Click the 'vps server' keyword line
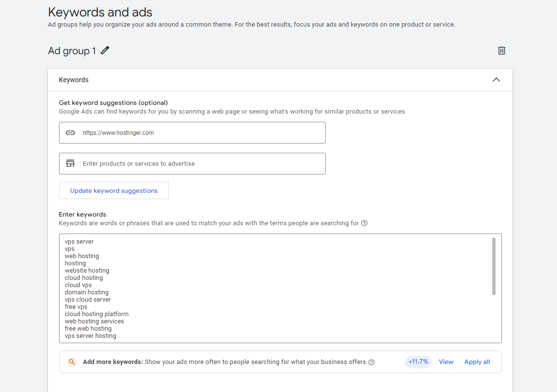 (79, 242)
